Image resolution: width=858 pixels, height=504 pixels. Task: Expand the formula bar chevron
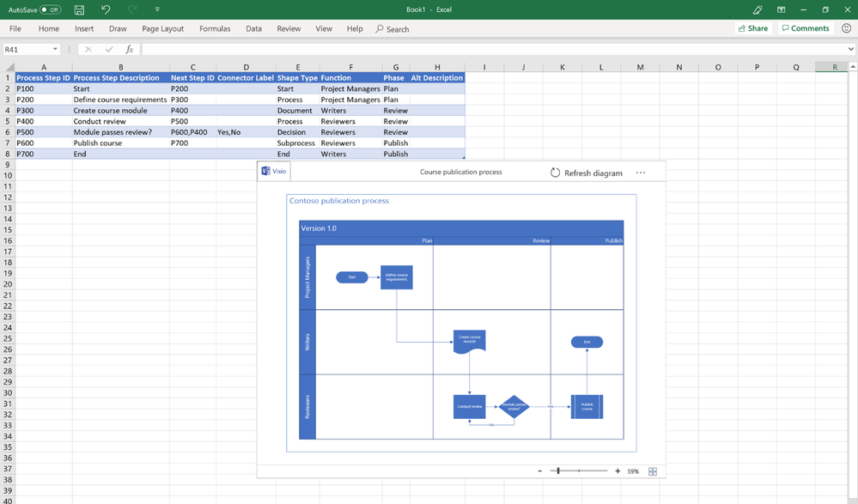851,49
